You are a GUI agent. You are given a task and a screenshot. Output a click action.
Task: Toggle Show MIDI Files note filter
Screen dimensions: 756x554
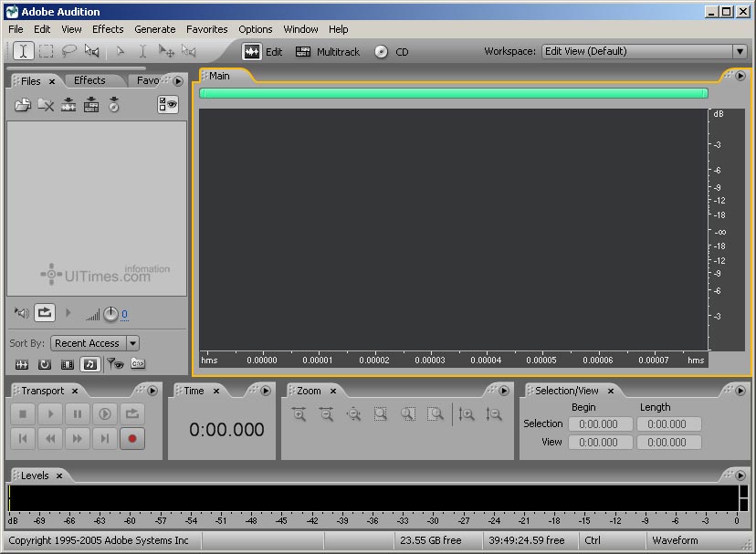(90, 364)
